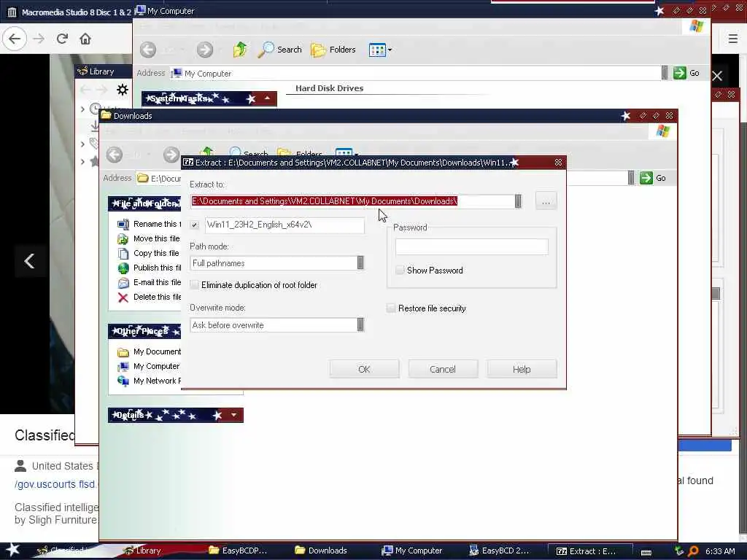Click Back button in Downloads window

pos(115,155)
